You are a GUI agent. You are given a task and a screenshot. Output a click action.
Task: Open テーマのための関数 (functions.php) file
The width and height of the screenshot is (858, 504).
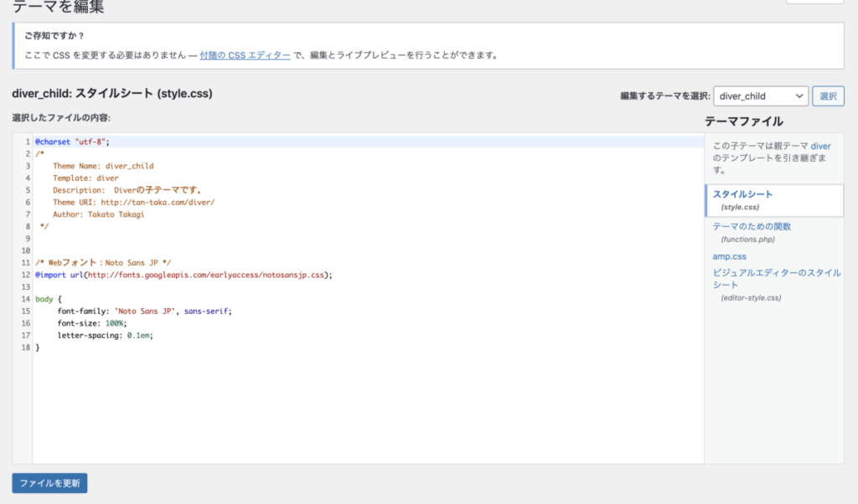tap(752, 227)
